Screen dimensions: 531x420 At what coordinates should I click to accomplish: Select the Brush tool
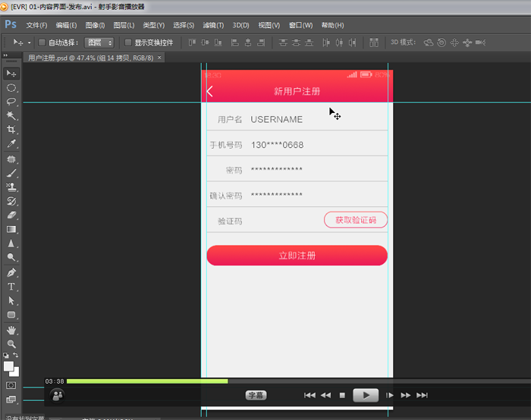[11, 173]
